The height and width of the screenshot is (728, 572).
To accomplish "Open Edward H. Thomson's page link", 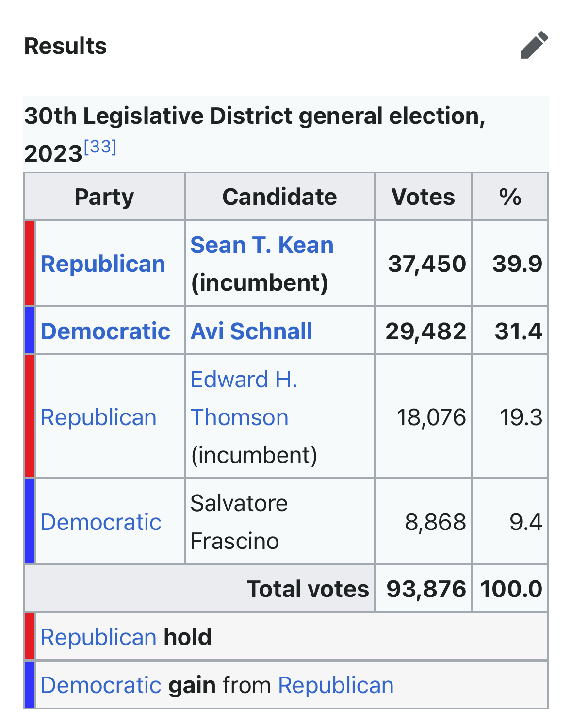I will [x=244, y=398].
